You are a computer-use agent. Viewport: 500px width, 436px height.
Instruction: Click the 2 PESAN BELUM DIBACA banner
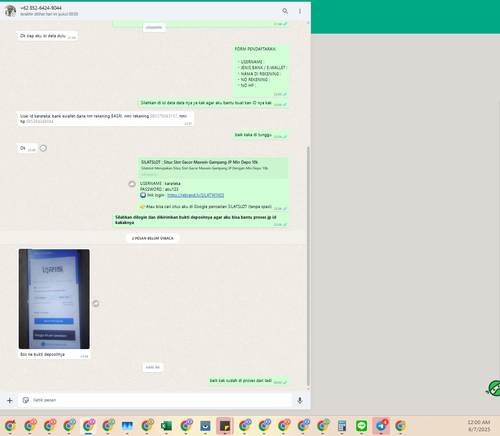pos(153,238)
